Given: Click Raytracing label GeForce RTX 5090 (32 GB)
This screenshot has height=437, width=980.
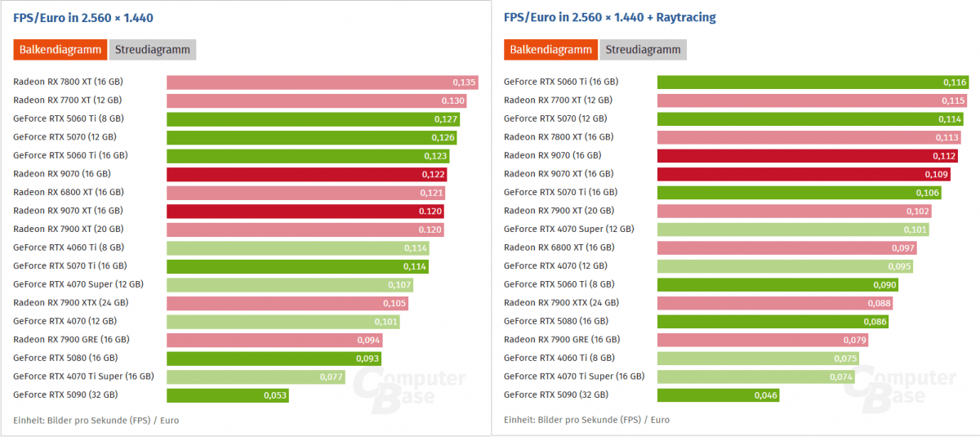Looking at the screenshot, I should click(556, 395).
